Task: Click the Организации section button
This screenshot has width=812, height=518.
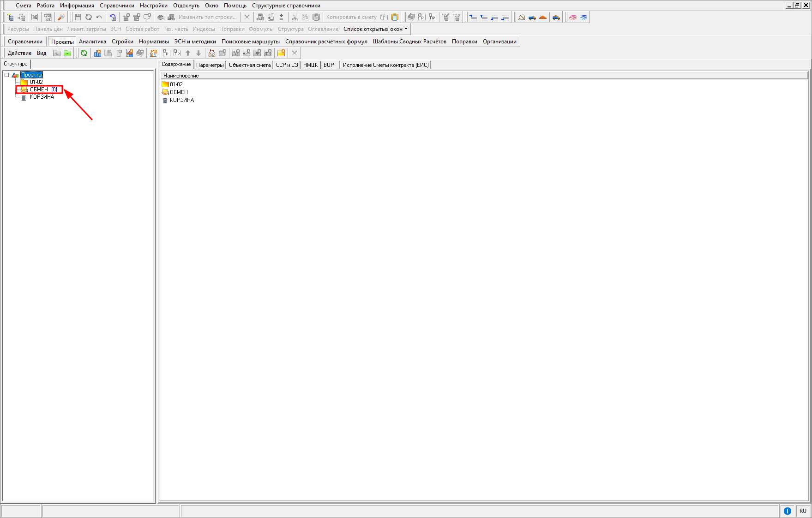Action: click(x=499, y=42)
